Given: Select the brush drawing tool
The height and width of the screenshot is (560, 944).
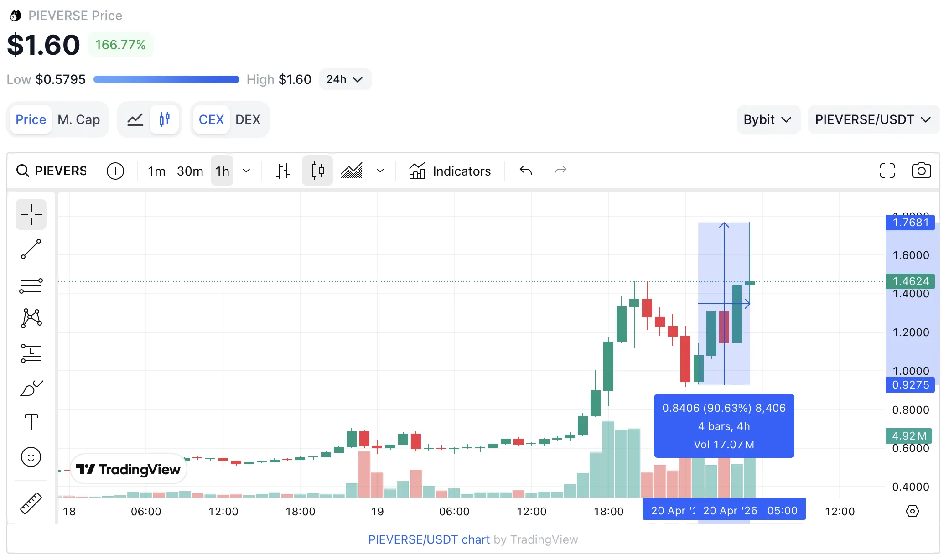Looking at the screenshot, I should 31,388.
